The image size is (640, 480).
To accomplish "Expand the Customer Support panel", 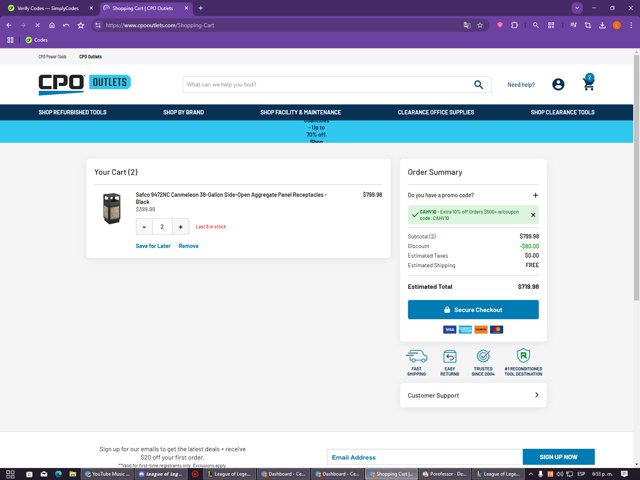I will coord(473,395).
